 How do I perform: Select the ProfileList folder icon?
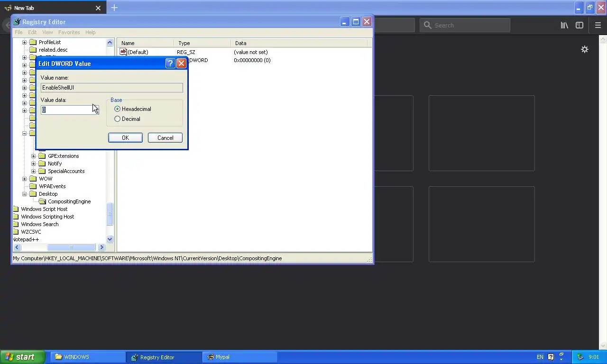(x=33, y=42)
